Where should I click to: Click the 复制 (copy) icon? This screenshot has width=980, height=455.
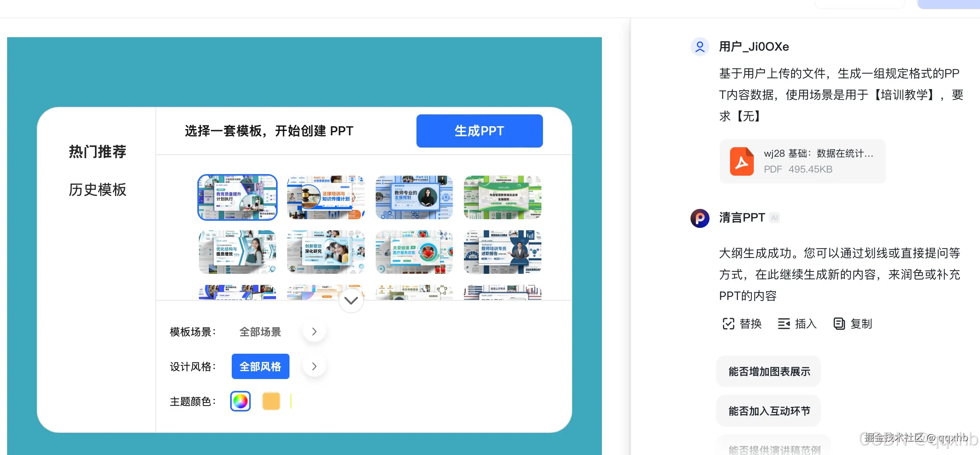tap(839, 324)
